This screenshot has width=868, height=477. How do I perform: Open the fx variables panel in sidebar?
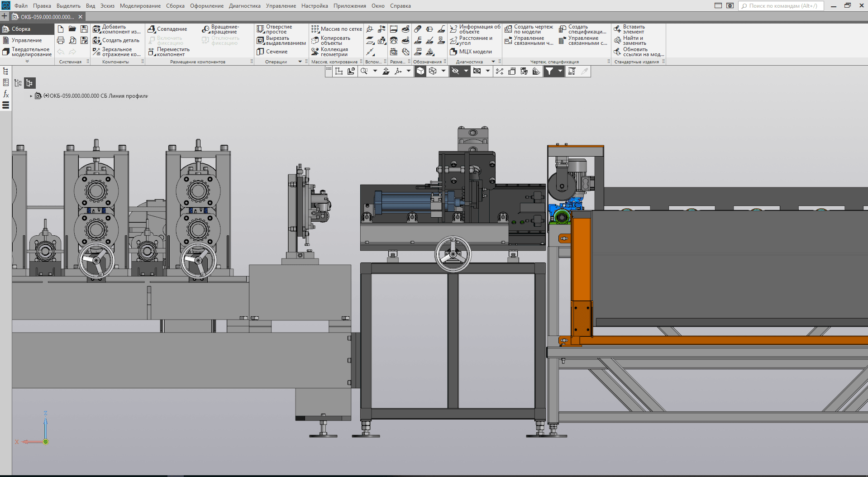point(6,94)
